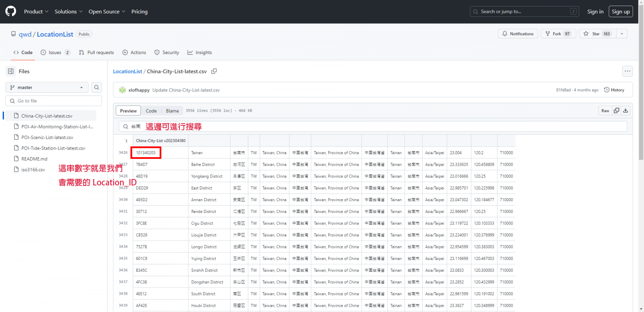Click the LocationList breadcrumb link

pyautogui.click(x=128, y=71)
